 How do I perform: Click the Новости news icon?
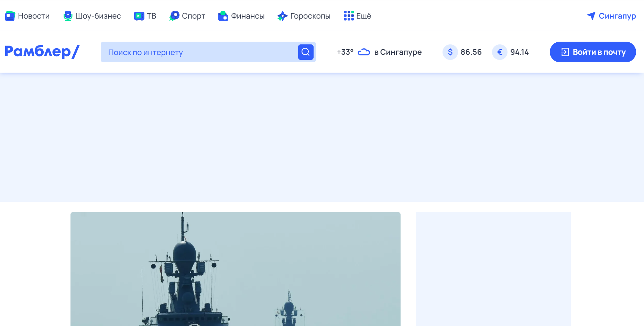(x=10, y=16)
